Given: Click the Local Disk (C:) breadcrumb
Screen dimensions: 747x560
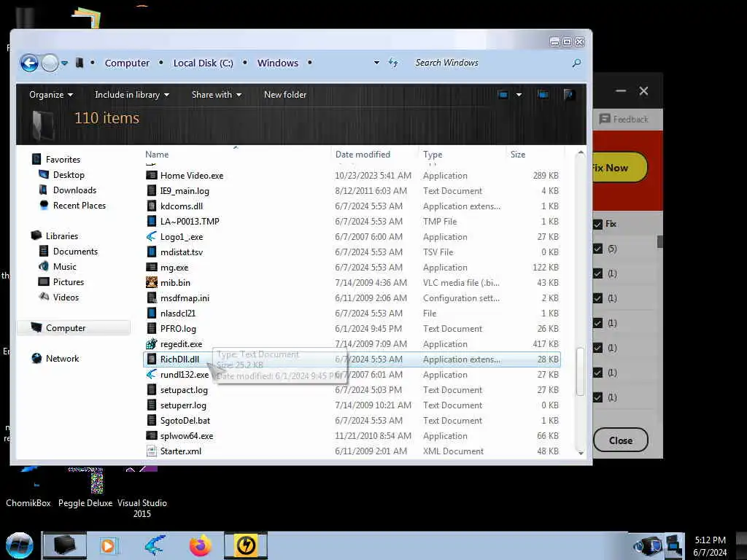Looking at the screenshot, I should pos(203,63).
